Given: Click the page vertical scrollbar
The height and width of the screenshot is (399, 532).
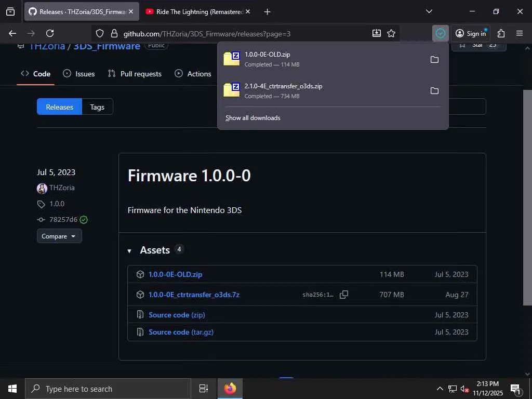Looking at the screenshot, I should click(527, 197).
